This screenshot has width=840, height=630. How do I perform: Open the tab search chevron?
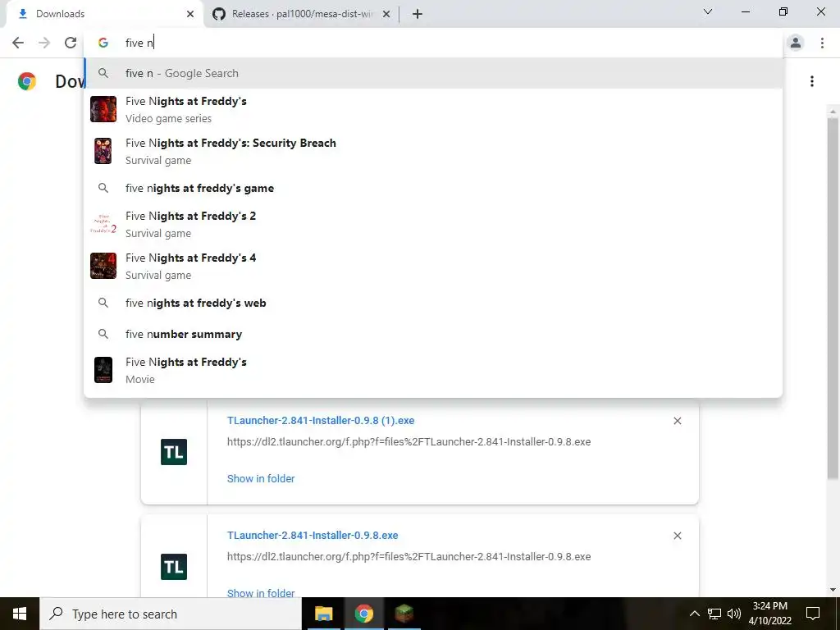(x=708, y=11)
